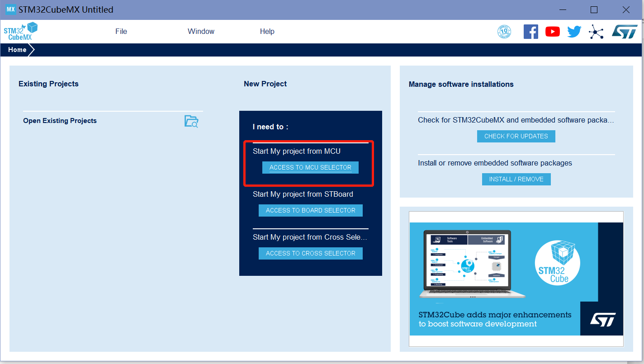The height and width of the screenshot is (364, 644).
Task: Click the 'Existing Projects' heading
Action: (x=48, y=84)
